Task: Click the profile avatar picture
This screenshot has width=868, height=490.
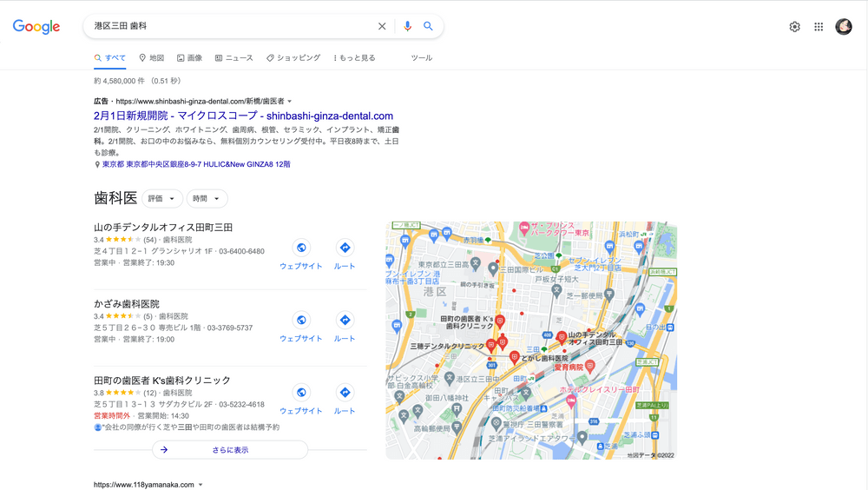Action: tap(843, 27)
